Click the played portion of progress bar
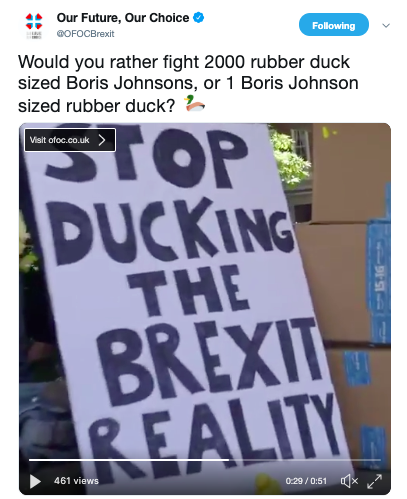The height and width of the screenshot is (499, 407). coord(129,460)
